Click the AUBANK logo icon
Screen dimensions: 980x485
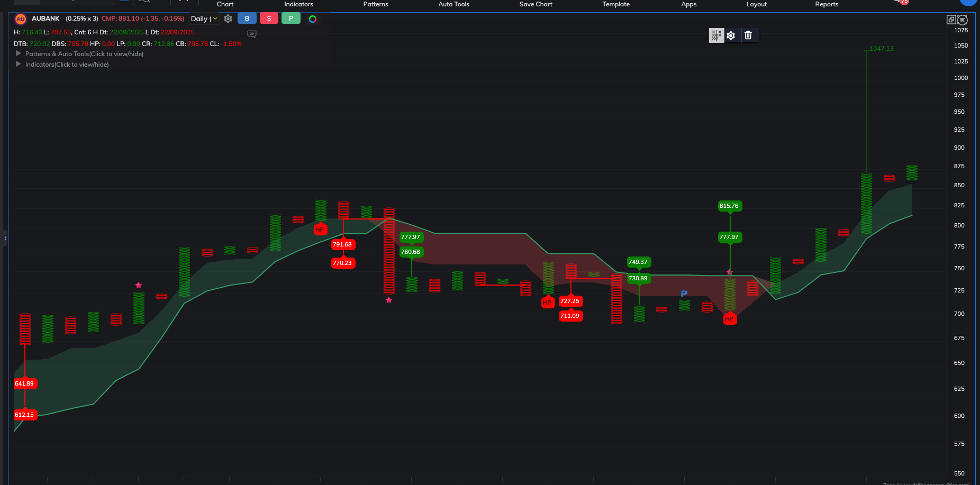coord(21,19)
